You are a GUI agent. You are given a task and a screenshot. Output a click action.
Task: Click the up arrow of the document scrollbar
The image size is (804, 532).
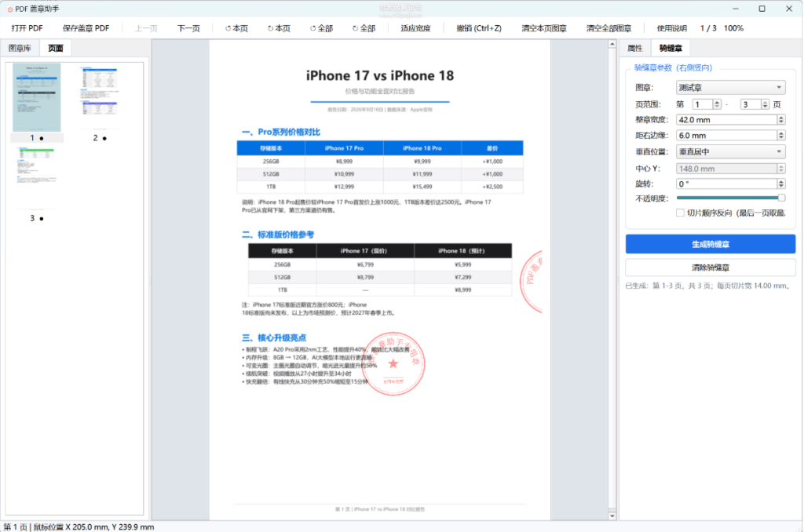(612, 45)
